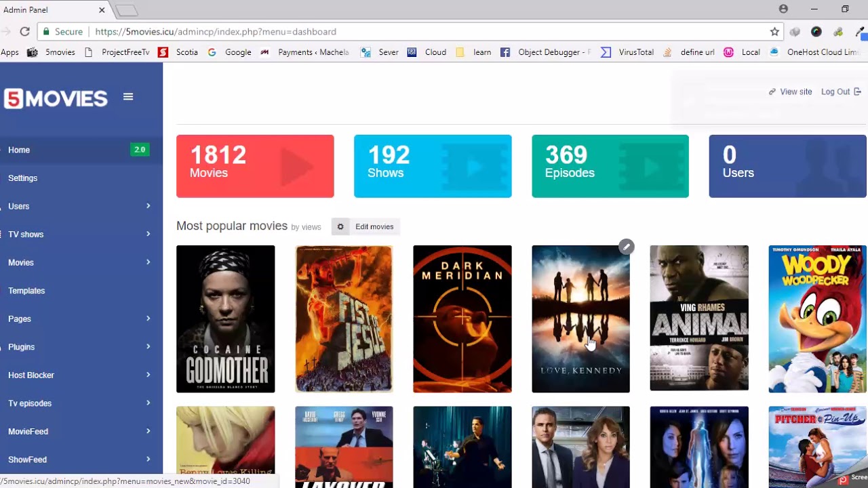Open the 5movies bookmark
Screen dimensions: 868x488
[x=51, y=52]
